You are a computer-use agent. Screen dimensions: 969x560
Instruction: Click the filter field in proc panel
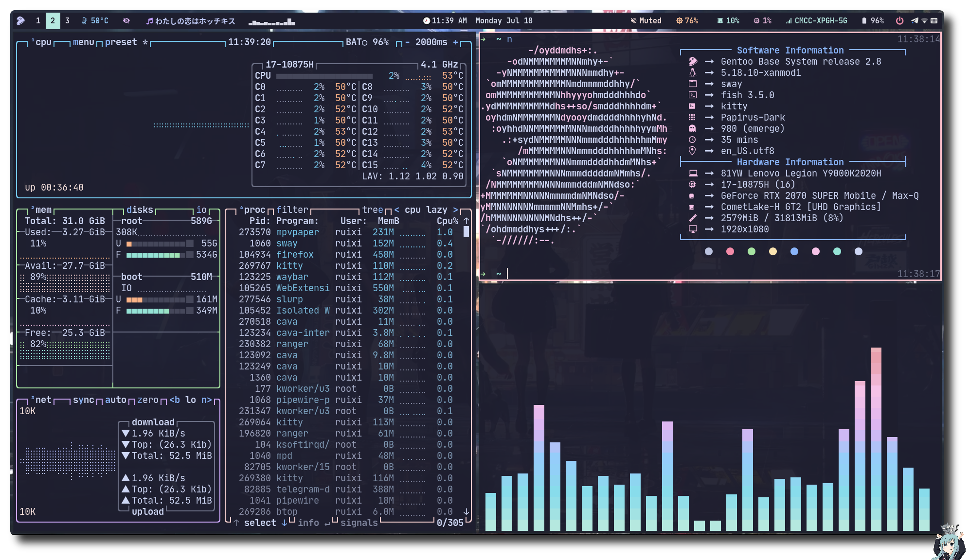292,210
